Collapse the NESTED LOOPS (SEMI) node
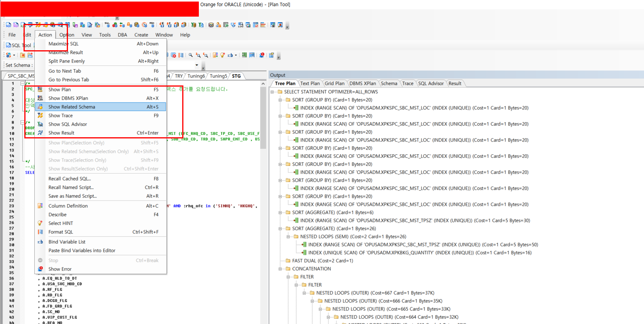 pos(288,237)
